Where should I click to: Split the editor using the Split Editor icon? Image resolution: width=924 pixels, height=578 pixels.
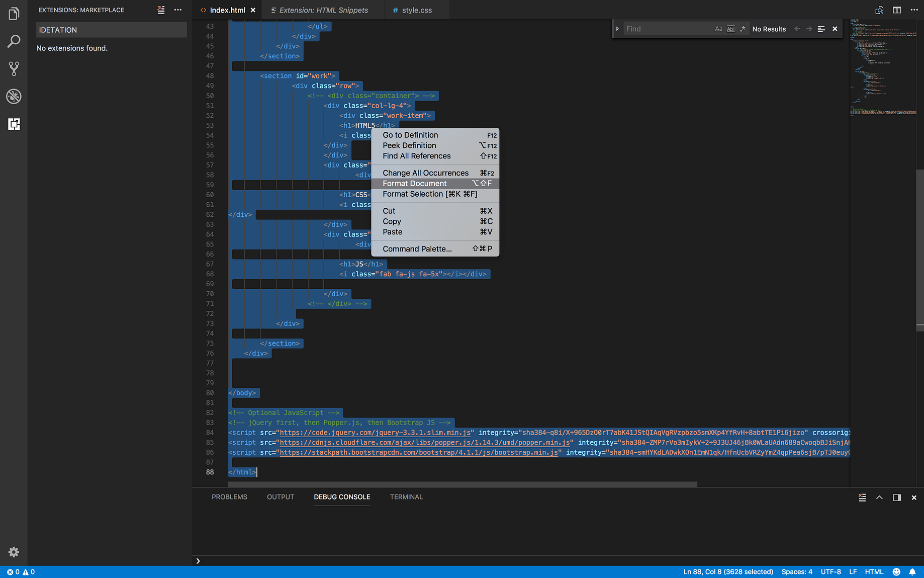click(897, 10)
